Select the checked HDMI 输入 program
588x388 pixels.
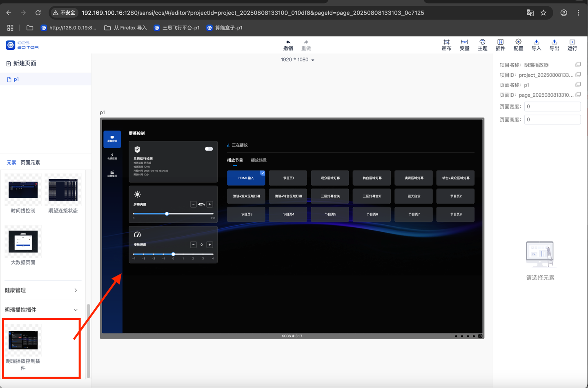click(x=246, y=178)
